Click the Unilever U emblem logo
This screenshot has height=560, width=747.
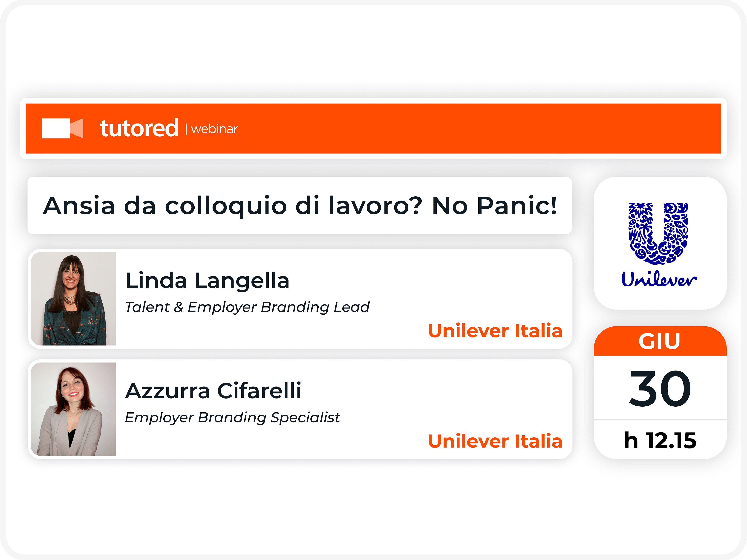[658, 234]
